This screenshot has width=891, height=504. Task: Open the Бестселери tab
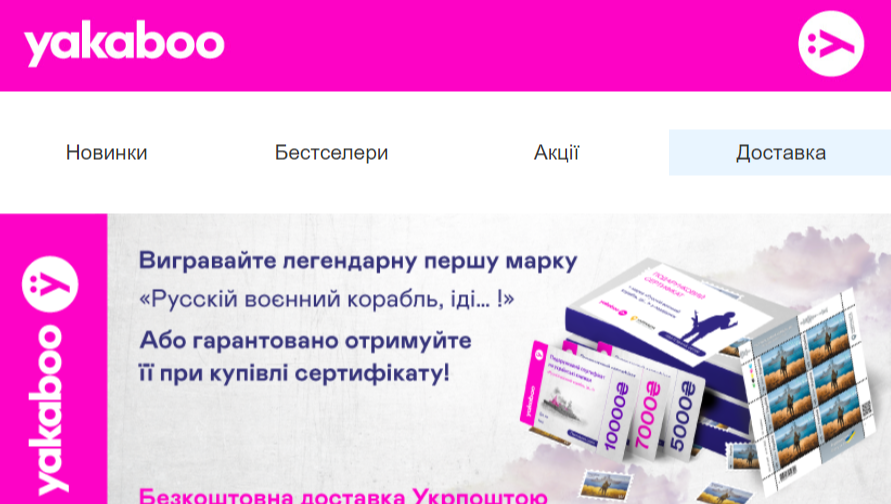point(331,152)
